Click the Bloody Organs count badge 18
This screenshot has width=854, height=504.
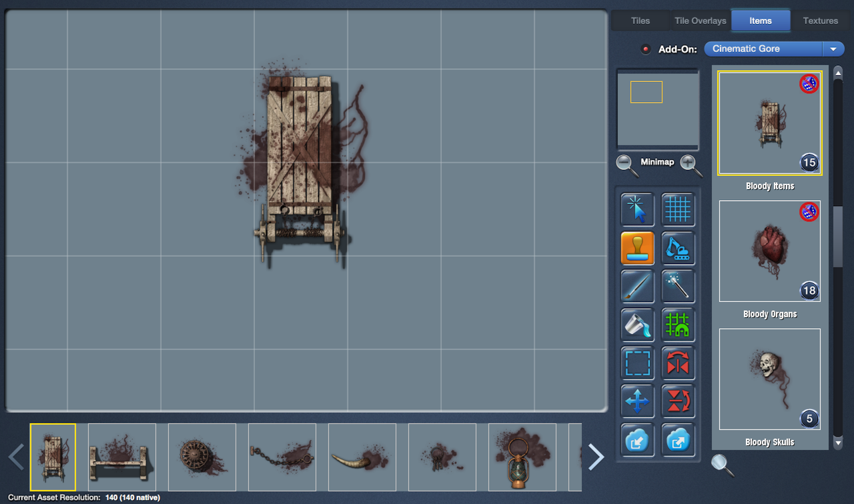click(809, 291)
